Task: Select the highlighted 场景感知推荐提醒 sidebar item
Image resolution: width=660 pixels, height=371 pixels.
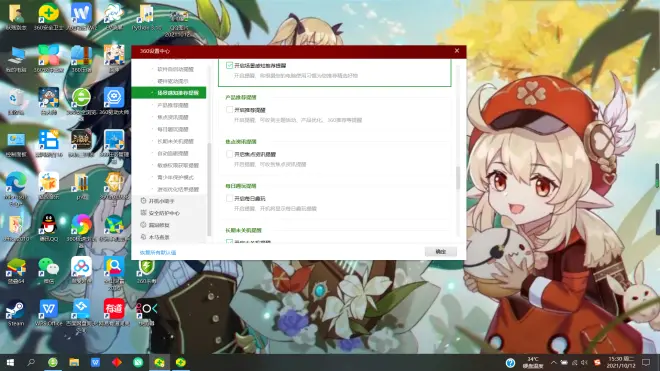Action: point(169,93)
